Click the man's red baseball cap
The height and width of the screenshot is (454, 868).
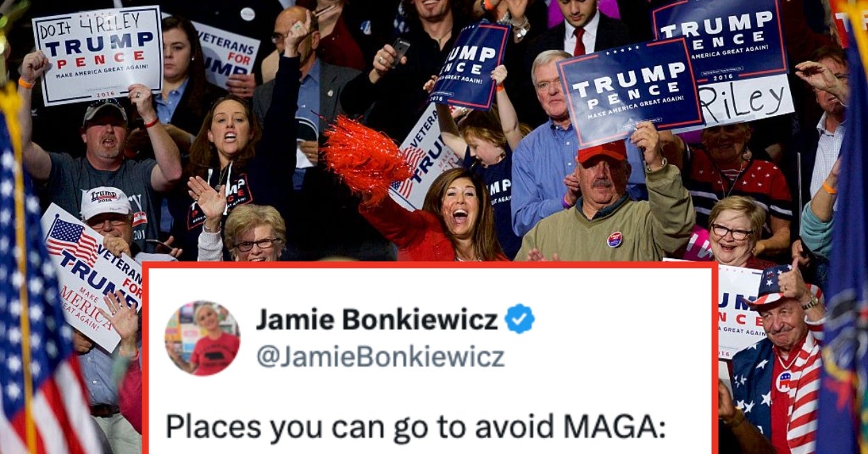pyautogui.click(x=601, y=150)
